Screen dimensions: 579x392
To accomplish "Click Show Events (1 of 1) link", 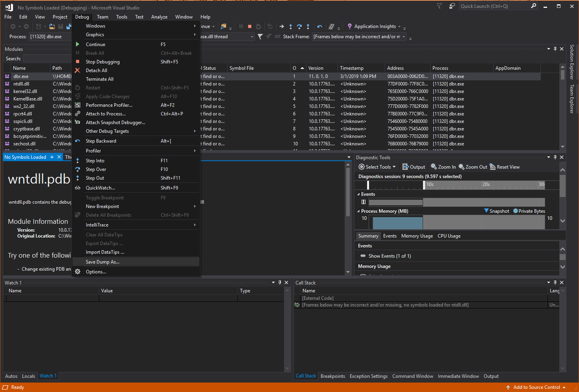I will 390,256.
